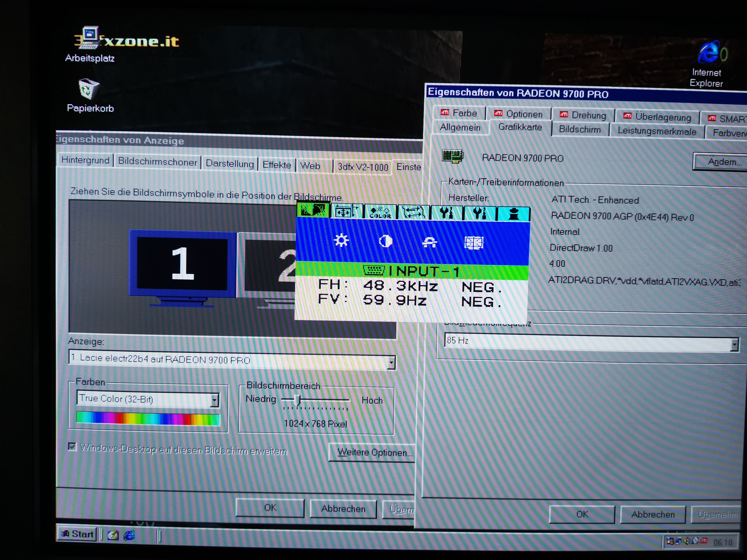This screenshot has width=747, height=560.
Task: Open the Farben True Color dropdown
Action: pyautogui.click(x=214, y=400)
